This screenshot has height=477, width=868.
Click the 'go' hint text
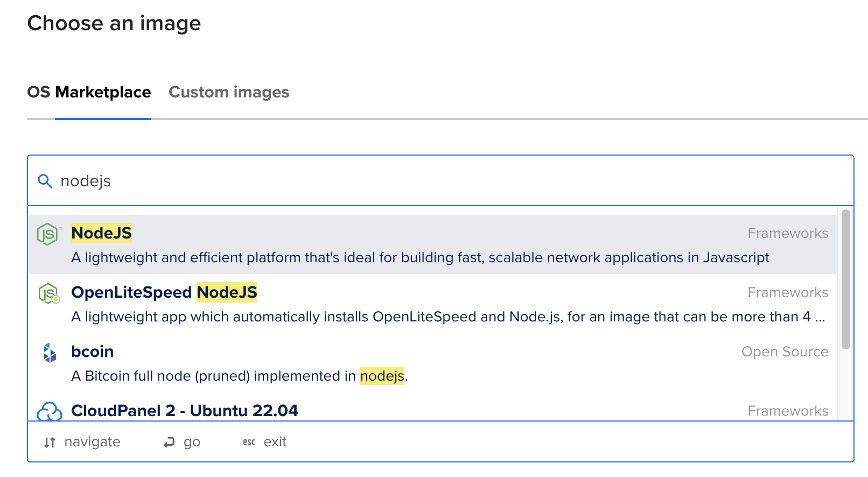192,443
